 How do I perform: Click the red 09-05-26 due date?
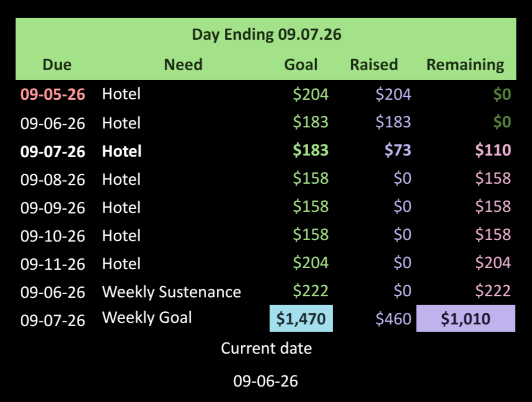click(x=53, y=94)
